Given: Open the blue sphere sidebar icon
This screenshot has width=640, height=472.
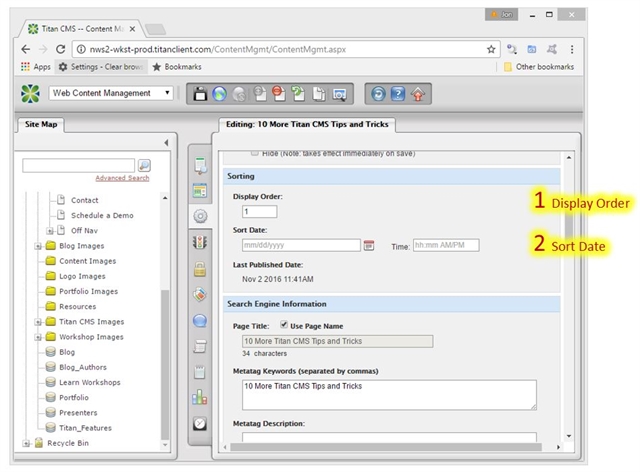Looking at the screenshot, I should click(200, 321).
